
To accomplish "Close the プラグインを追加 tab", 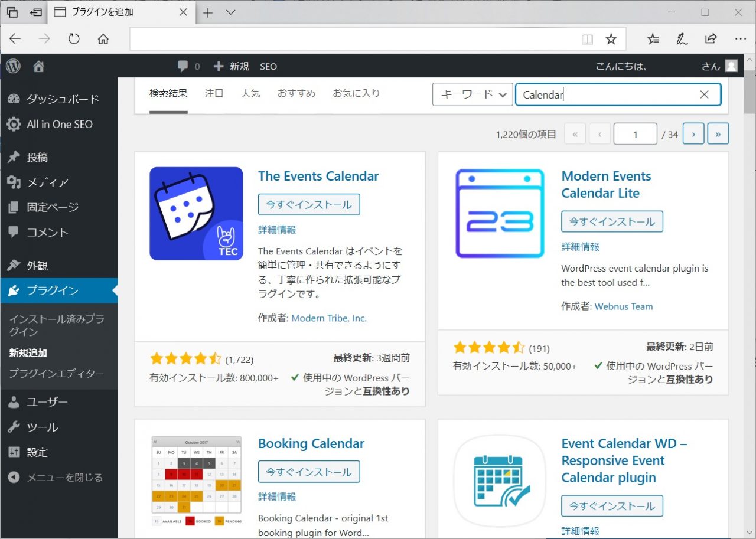I will [183, 12].
